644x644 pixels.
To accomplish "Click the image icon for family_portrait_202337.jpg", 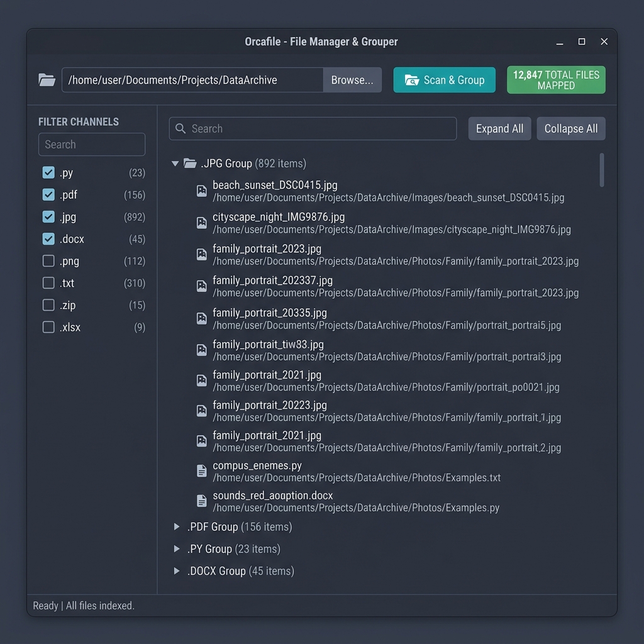I will [202, 286].
